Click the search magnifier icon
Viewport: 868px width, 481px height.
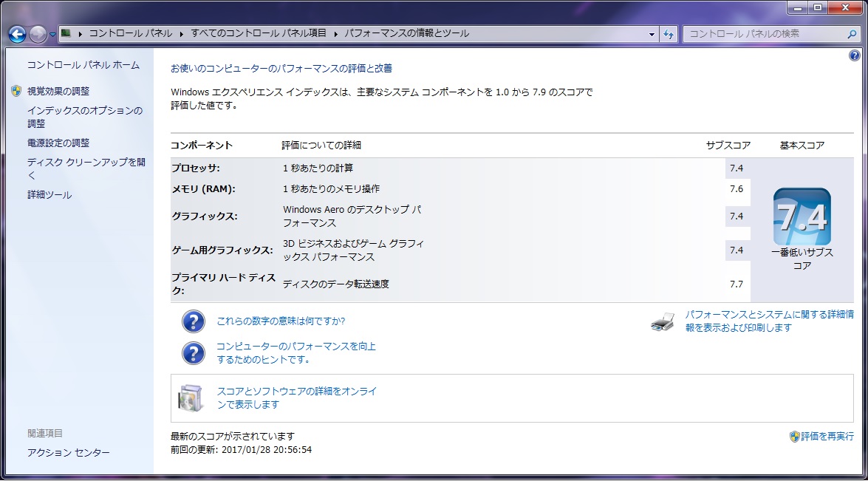point(852,34)
